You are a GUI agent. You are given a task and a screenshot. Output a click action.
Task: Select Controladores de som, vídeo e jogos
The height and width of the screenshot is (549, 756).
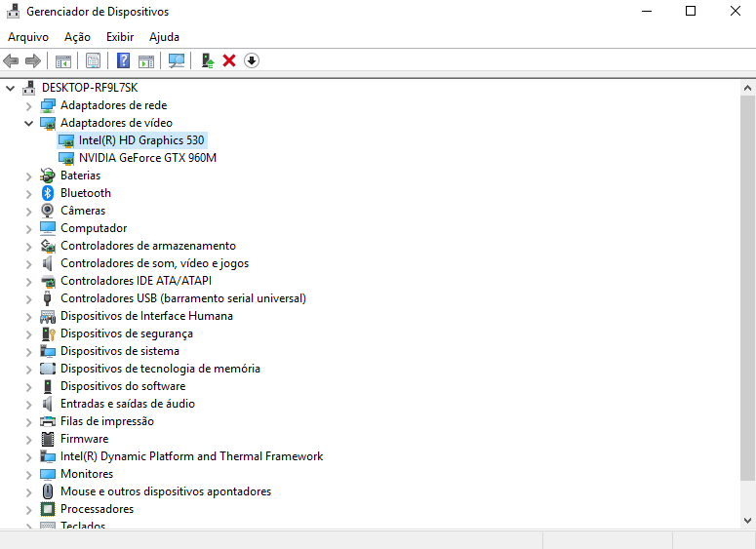tap(154, 263)
